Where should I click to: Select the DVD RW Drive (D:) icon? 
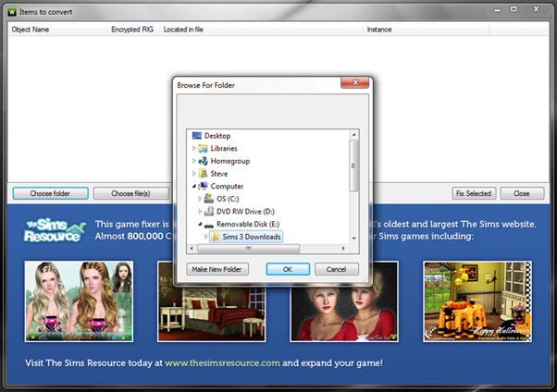click(x=209, y=211)
